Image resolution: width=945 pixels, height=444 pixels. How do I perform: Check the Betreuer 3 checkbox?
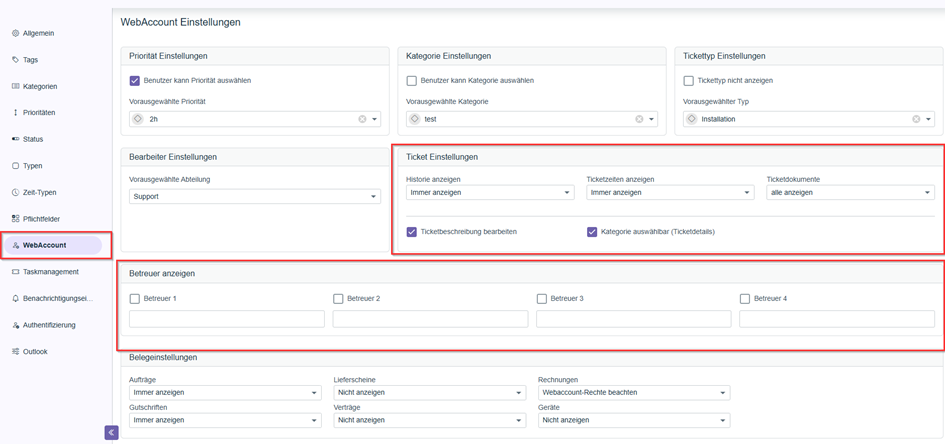pyautogui.click(x=542, y=298)
